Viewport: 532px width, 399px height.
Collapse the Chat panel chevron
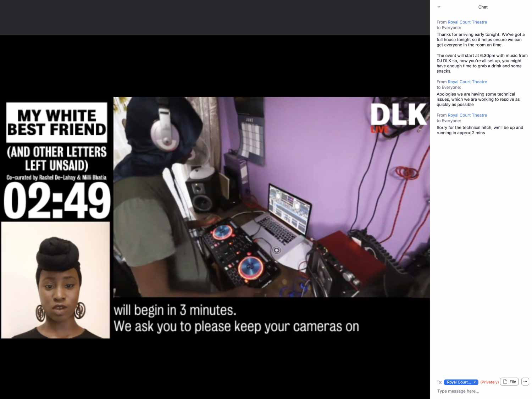[x=439, y=7]
